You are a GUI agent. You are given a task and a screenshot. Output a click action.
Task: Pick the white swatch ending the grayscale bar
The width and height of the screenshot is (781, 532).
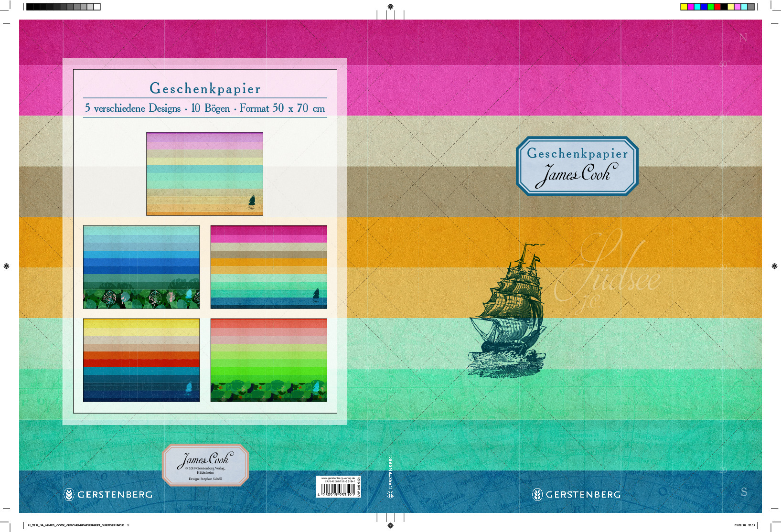(97, 7)
